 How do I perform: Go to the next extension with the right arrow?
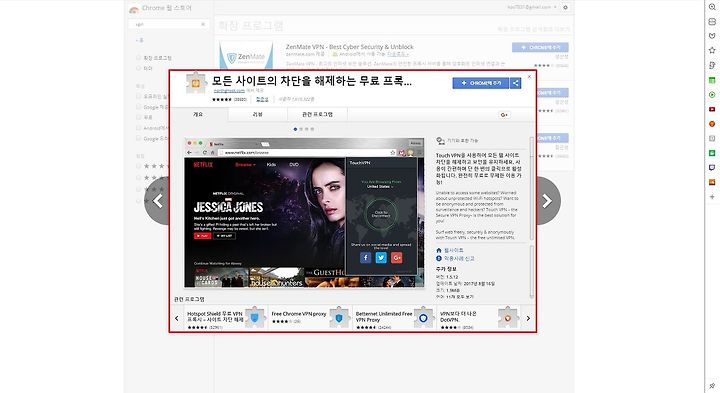coord(547,201)
